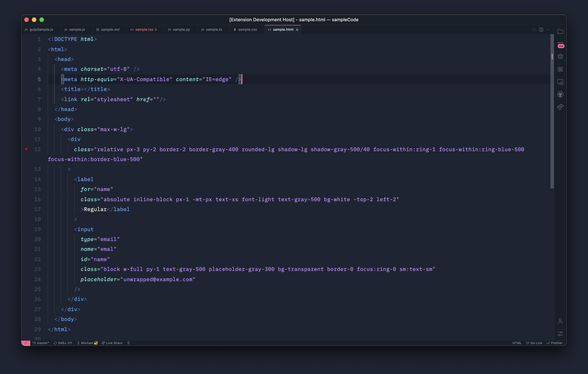Screen dimensions: 588x374
Task: Click the Go Live button
Action: pos(534,343)
